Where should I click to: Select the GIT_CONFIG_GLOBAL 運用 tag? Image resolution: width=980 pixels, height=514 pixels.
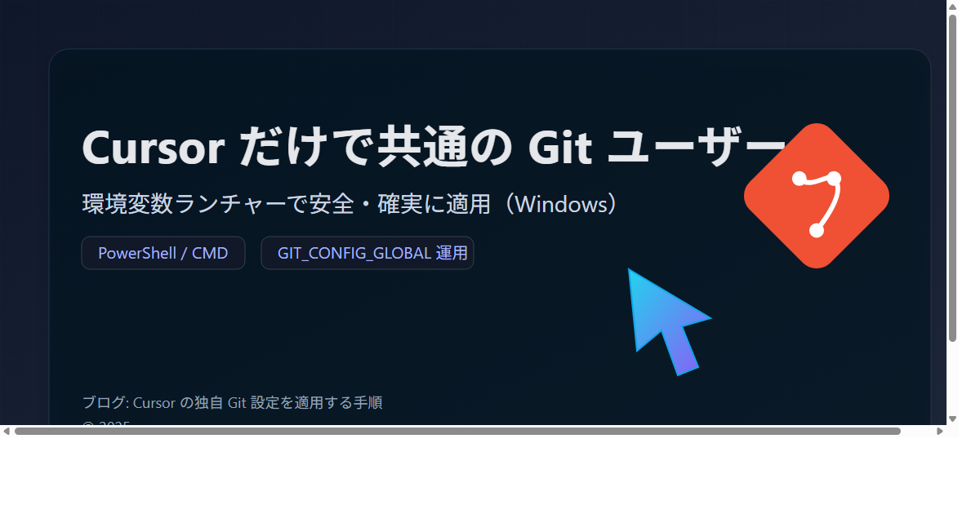tap(367, 253)
